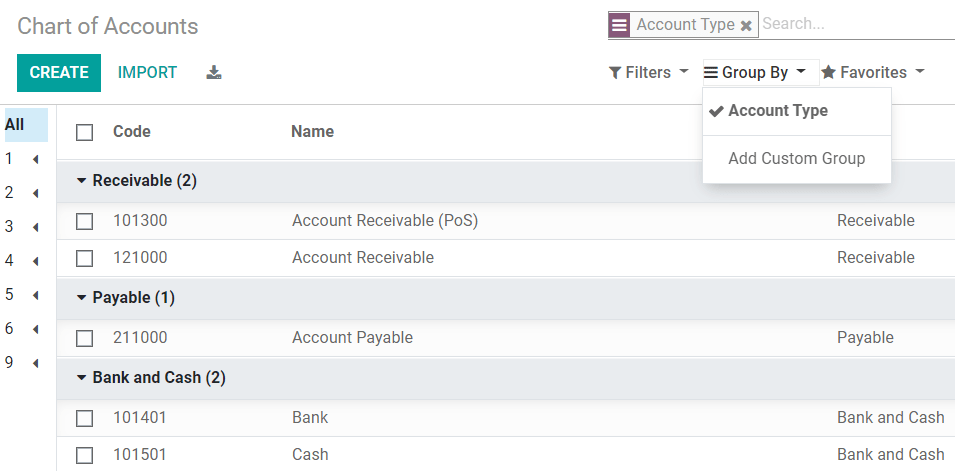This screenshot has height=471, width=955.
Task: Remove the Account Type search facet
Action: (x=746, y=25)
